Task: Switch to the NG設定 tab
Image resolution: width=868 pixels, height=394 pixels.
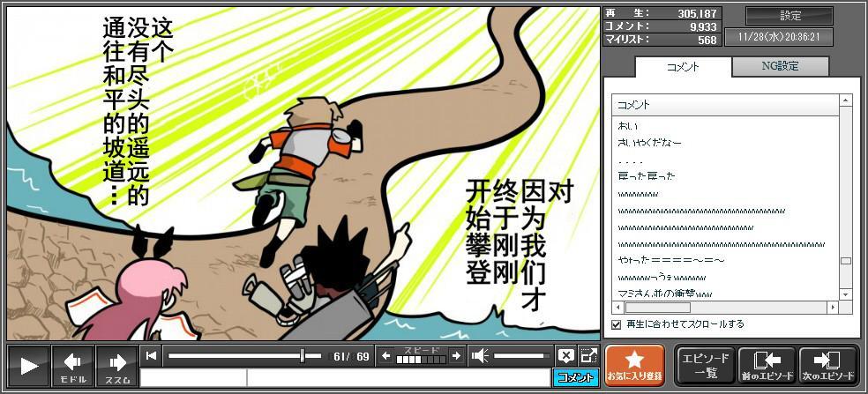Action: [780, 66]
